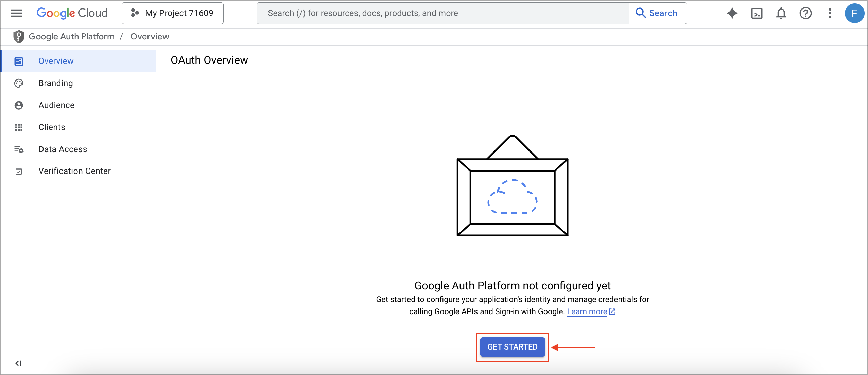The image size is (868, 375).
Task: Open the main navigation hamburger menu
Action: coord(16,13)
